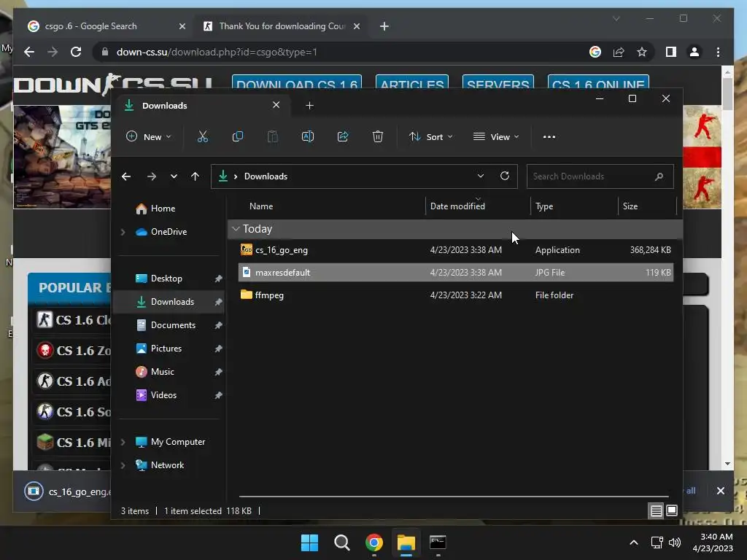Screen dimensions: 747x560
Task: Go back in Chrome browser
Action: [x=29, y=52]
